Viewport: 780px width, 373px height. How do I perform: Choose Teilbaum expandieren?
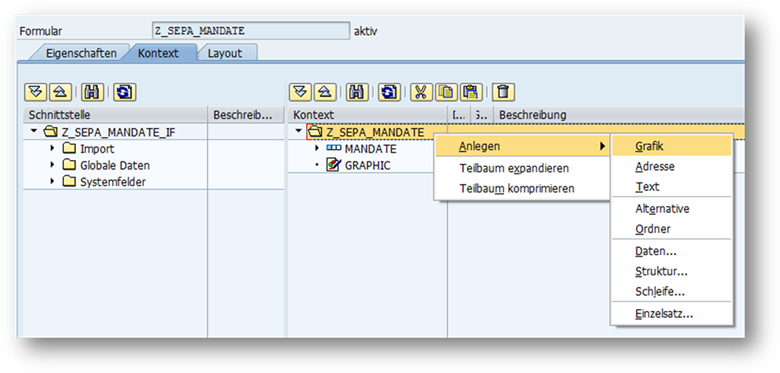coord(522,168)
